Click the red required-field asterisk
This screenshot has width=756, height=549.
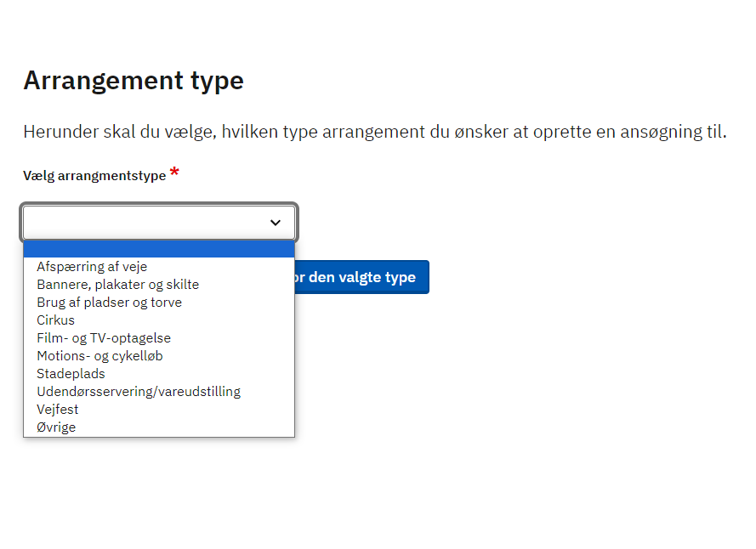(x=174, y=173)
